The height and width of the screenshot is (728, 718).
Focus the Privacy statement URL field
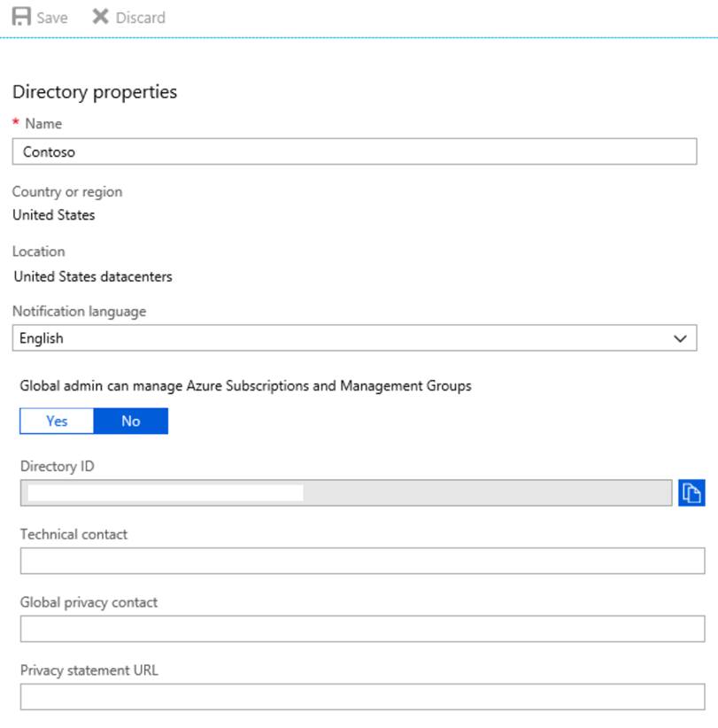coord(362,696)
